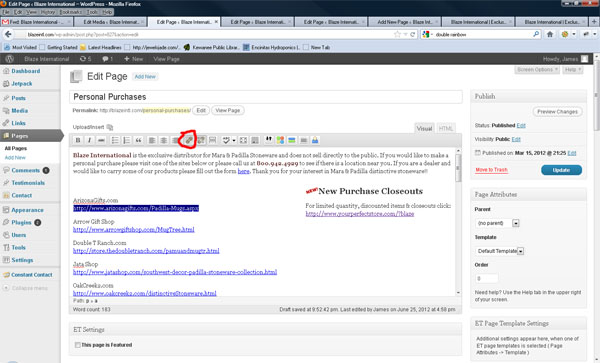The image size is (600, 363).
Task: Apply blockquote formatting
Action: point(138,140)
